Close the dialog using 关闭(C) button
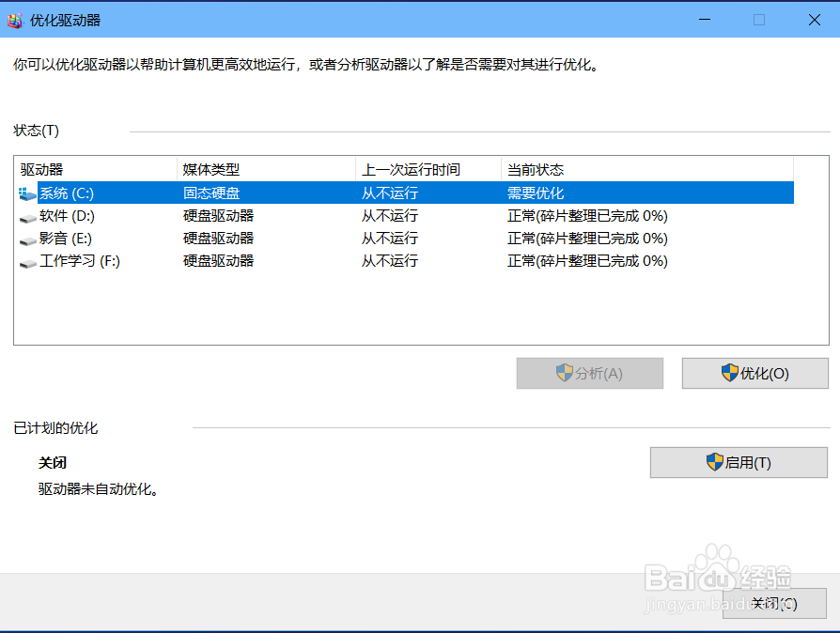Viewport: 840px width, 633px height. click(x=773, y=604)
